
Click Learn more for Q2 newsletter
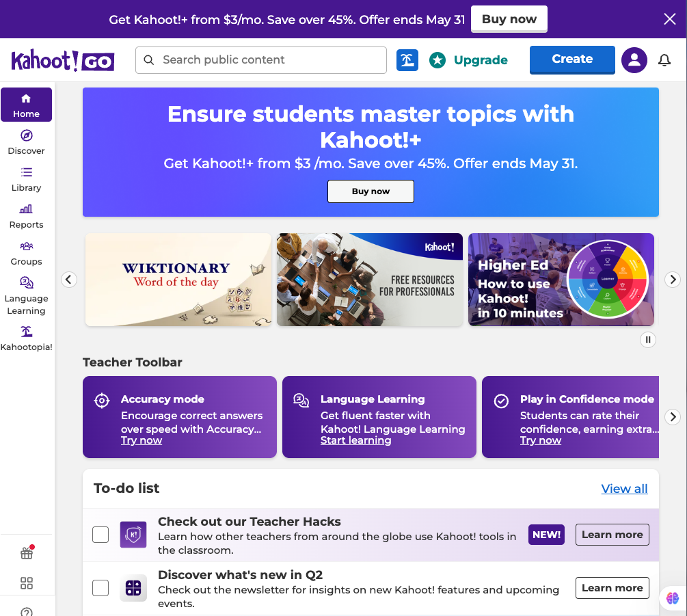click(x=612, y=588)
